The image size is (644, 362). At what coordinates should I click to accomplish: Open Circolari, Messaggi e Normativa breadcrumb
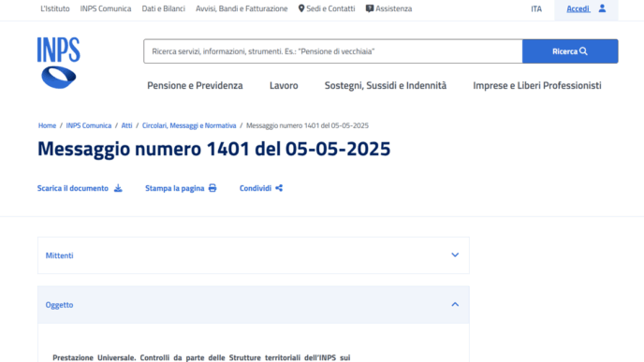tap(189, 125)
